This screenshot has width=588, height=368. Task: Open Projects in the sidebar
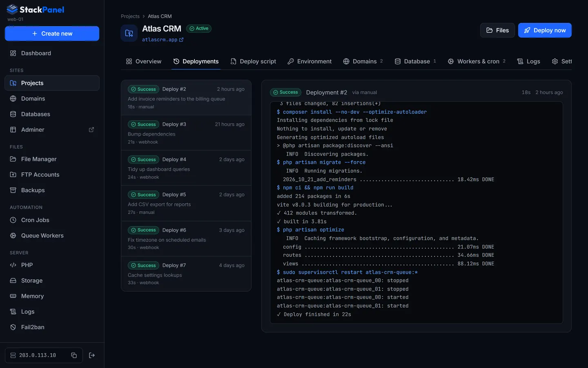tap(52, 83)
